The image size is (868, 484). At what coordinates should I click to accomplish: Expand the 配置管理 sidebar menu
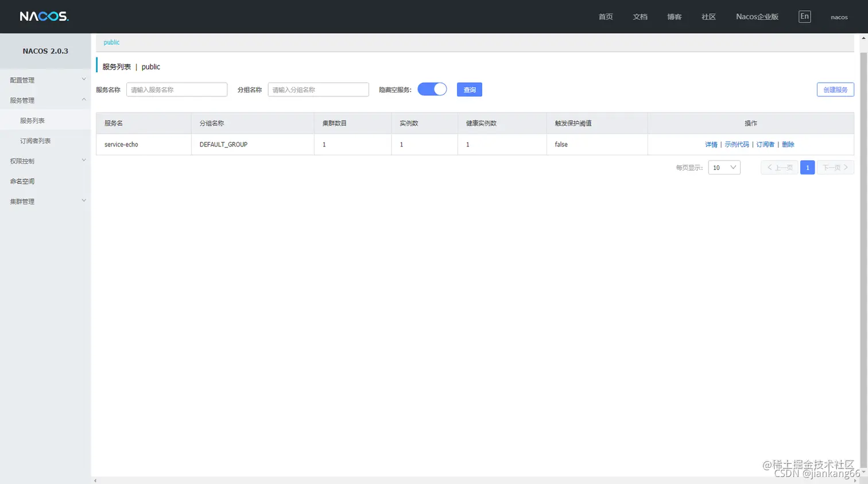point(45,80)
